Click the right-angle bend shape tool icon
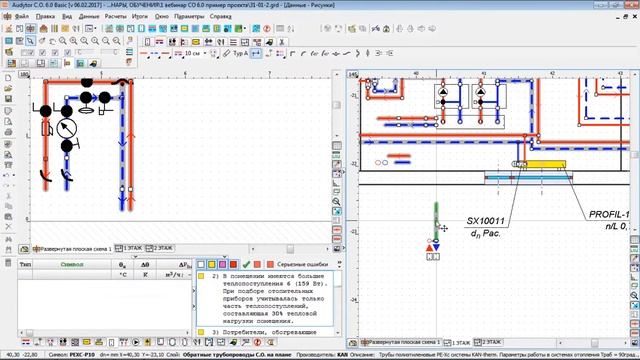 pyautogui.click(x=292, y=53)
